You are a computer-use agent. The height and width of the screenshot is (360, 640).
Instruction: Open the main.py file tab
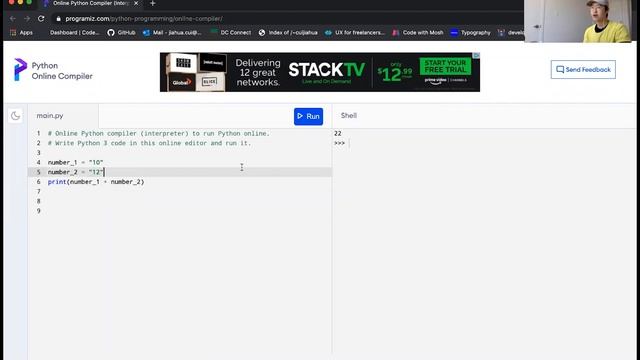50,116
